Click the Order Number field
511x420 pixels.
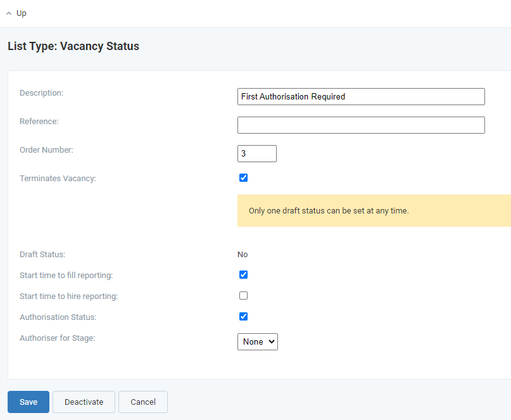pos(257,153)
